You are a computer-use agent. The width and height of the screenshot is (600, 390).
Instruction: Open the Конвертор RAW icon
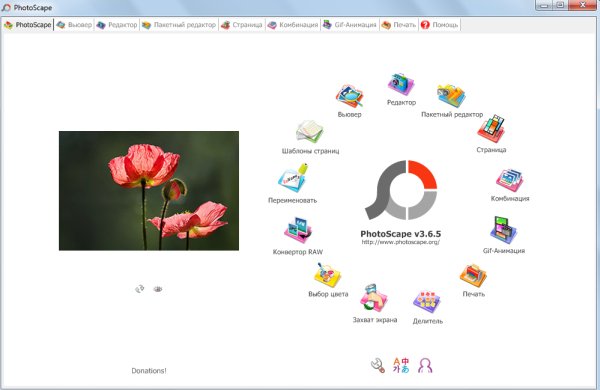tap(298, 231)
